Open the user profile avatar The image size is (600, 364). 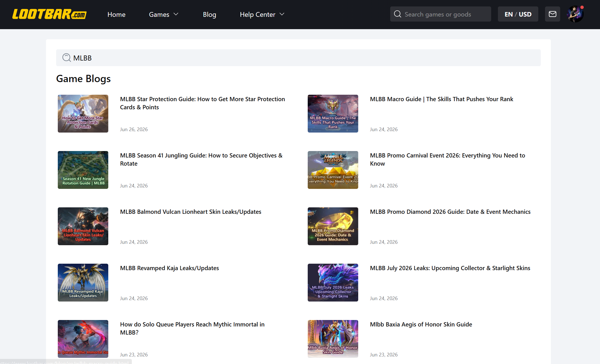[x=575, y=14]
